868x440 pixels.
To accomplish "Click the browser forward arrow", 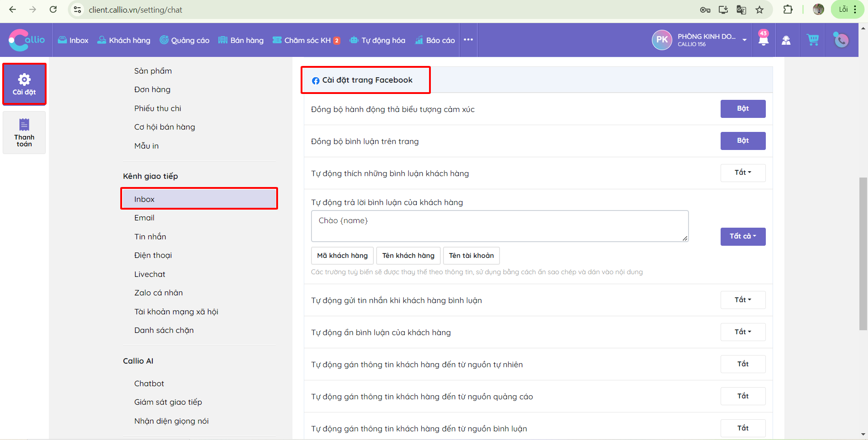I will (33, 9).
